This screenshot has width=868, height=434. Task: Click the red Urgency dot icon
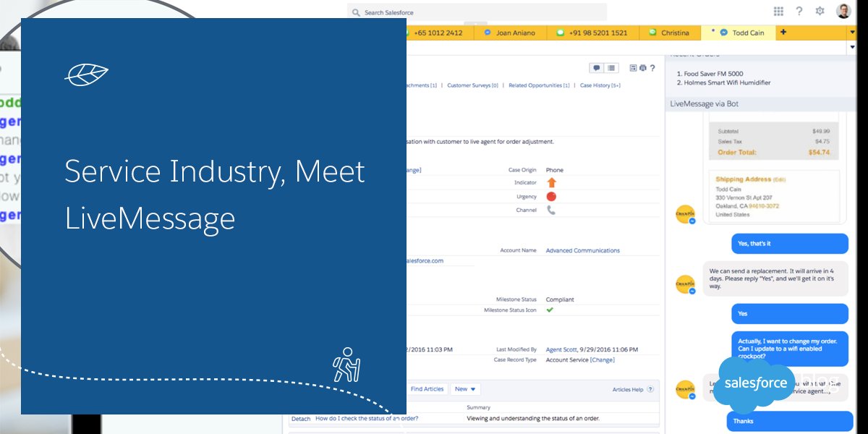551,197
